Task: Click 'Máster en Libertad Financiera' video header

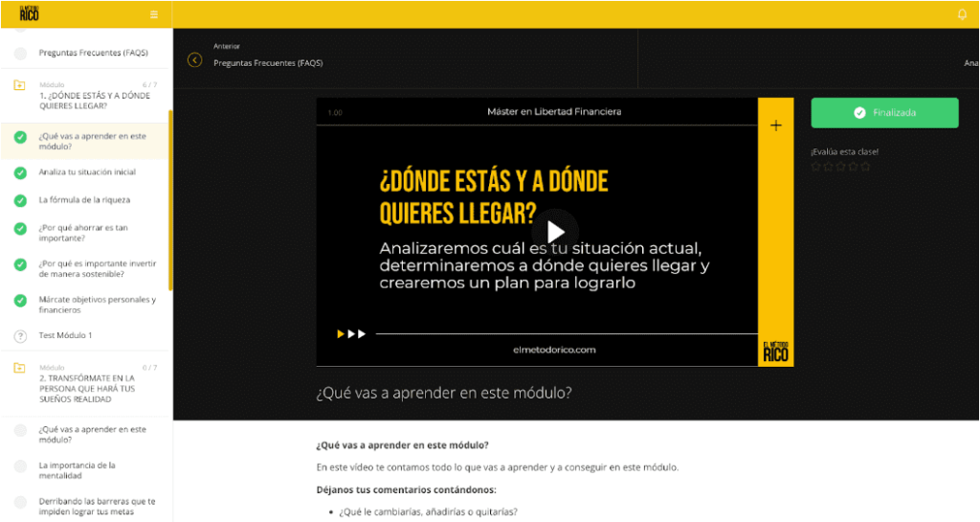Action: [x=554, y=111]
